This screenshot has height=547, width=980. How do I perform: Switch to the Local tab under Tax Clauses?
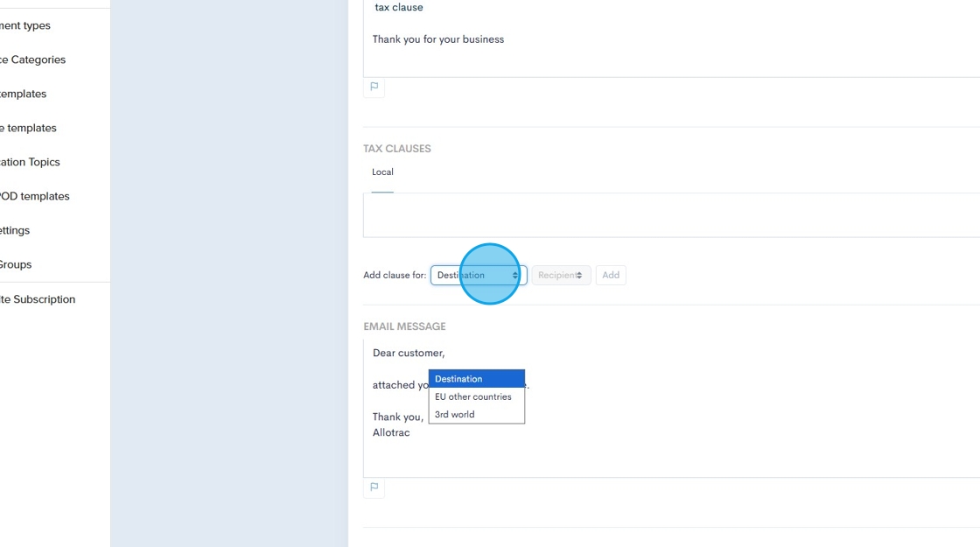[x=382, y=172]
